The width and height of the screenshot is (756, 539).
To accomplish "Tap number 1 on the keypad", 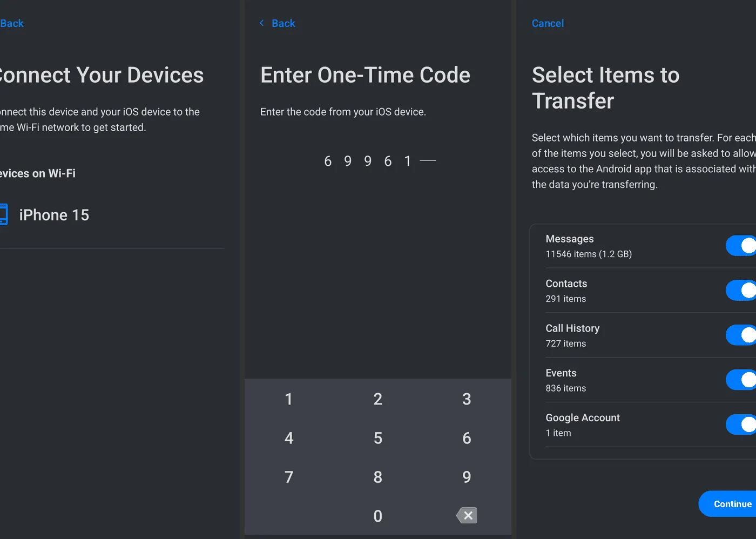I will pyautogui.click(x=289, y=399).
